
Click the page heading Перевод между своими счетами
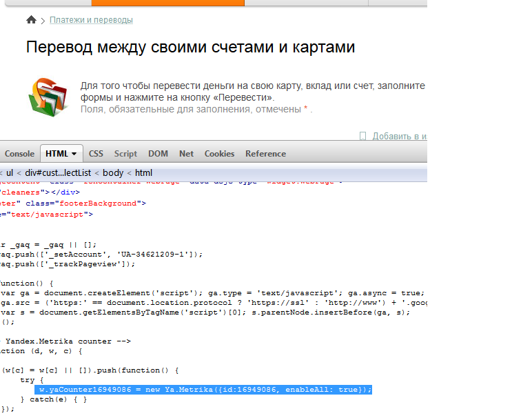pos(191,47)
